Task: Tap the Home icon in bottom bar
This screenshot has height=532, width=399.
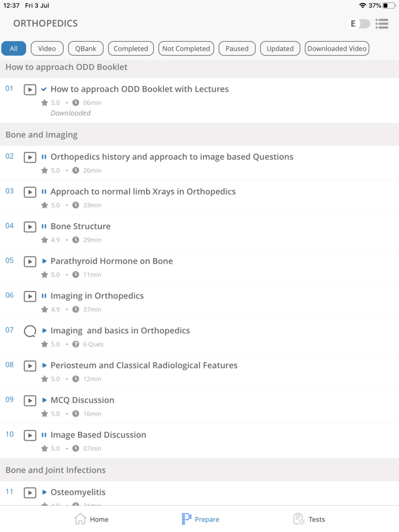Action: pos(80,519)
